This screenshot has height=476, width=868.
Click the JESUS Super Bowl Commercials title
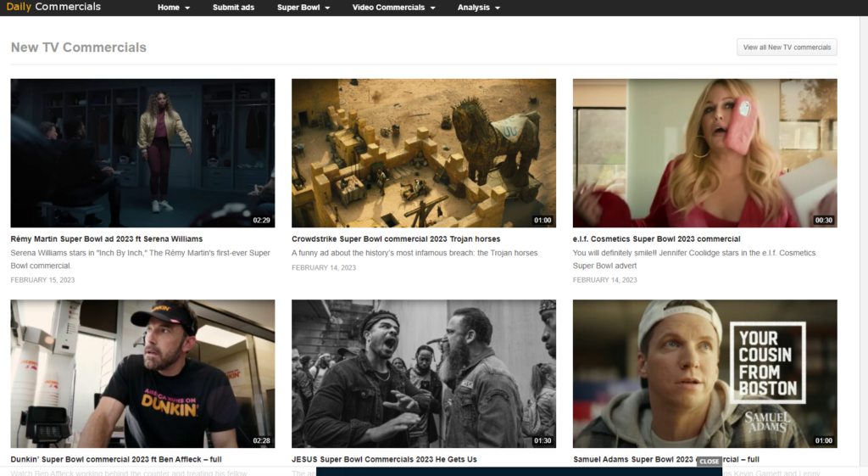pyautogui.click(x=384, y=459)
